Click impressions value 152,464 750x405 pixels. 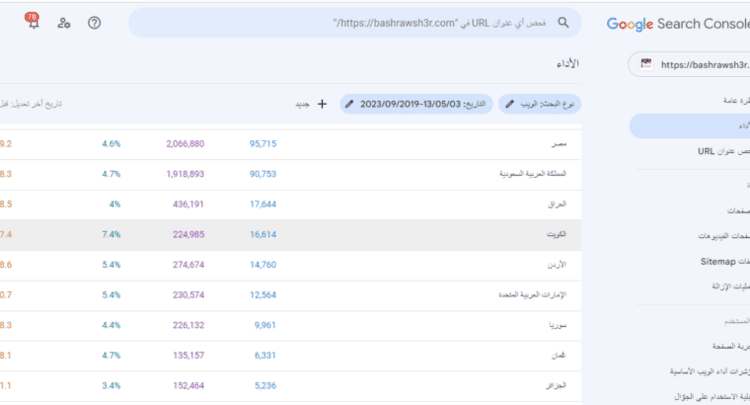pos(188,385)
